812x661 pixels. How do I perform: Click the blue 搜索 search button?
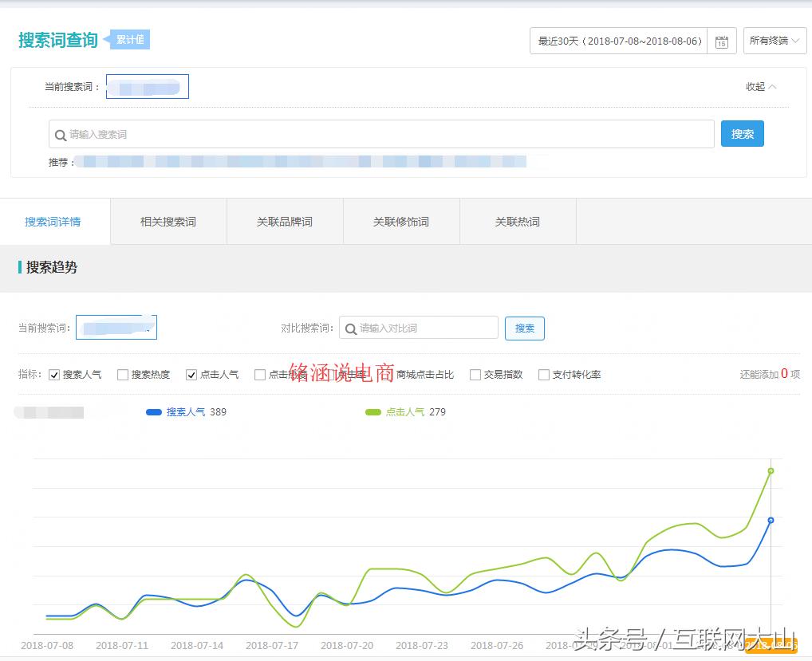tap(742, 133)
